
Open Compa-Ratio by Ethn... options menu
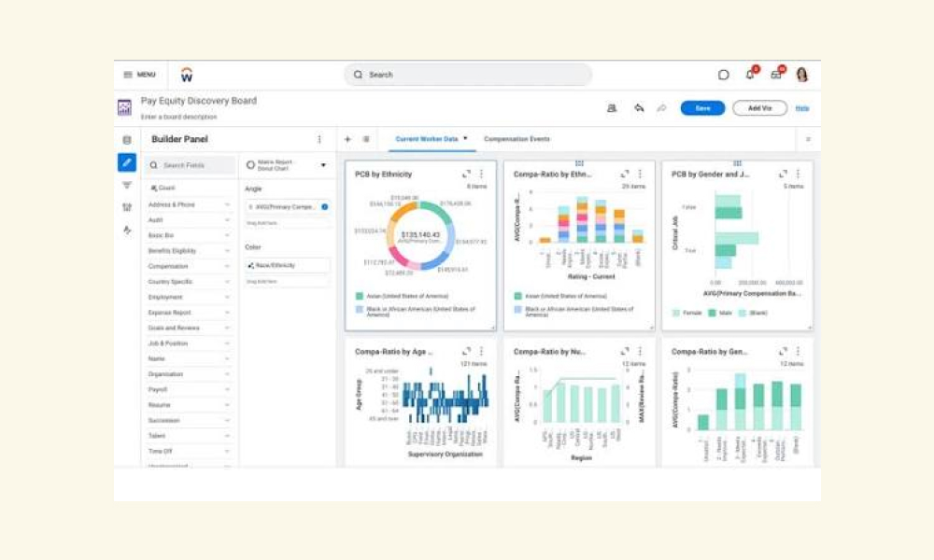pyautogui.click(x=640, y=174)
